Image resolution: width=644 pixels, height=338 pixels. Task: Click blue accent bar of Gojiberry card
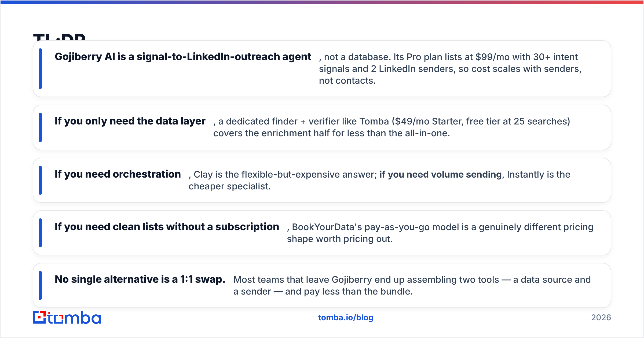click(40, 69)
